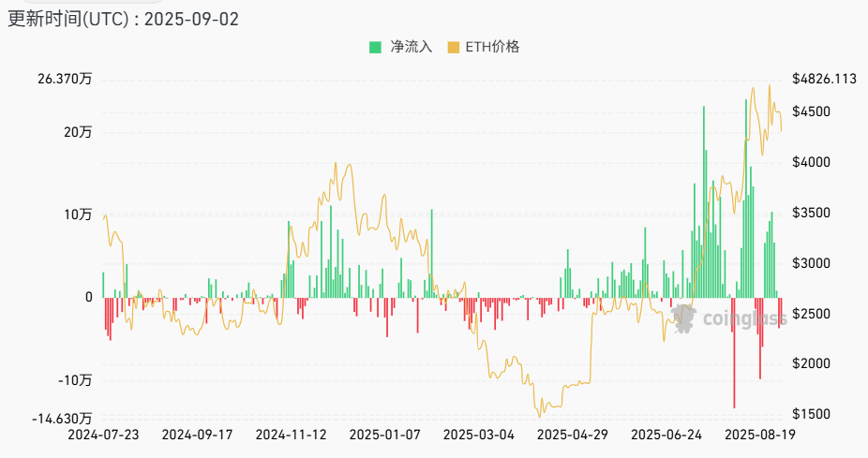868x458 pixels.
Task: Toggle the yellow ETH价格 legend marker
Action: pyautogui.click(x=455, y=47)
